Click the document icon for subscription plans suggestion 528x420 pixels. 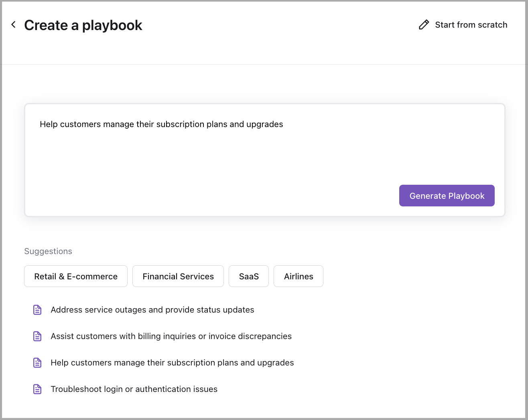click(37, 363)
